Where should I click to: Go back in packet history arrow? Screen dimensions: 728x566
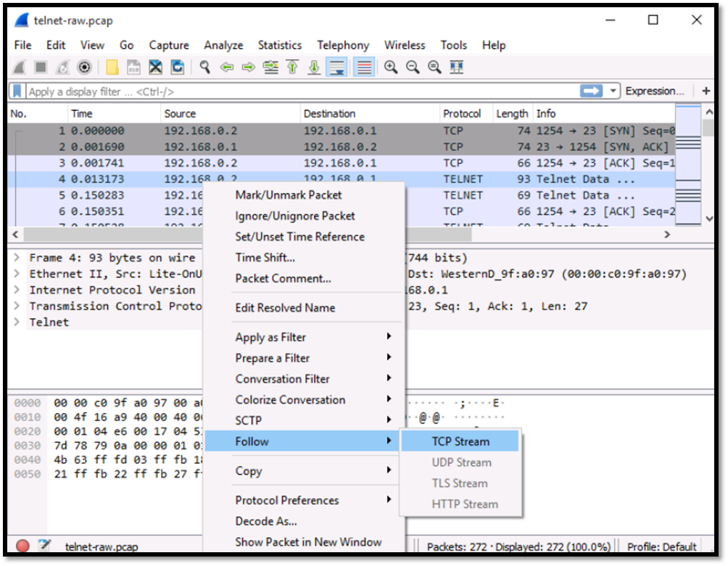[226, 67]
